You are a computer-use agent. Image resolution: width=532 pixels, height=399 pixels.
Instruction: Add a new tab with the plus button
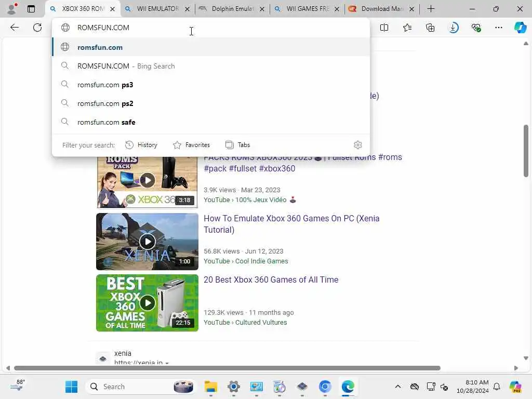(431, 9)
